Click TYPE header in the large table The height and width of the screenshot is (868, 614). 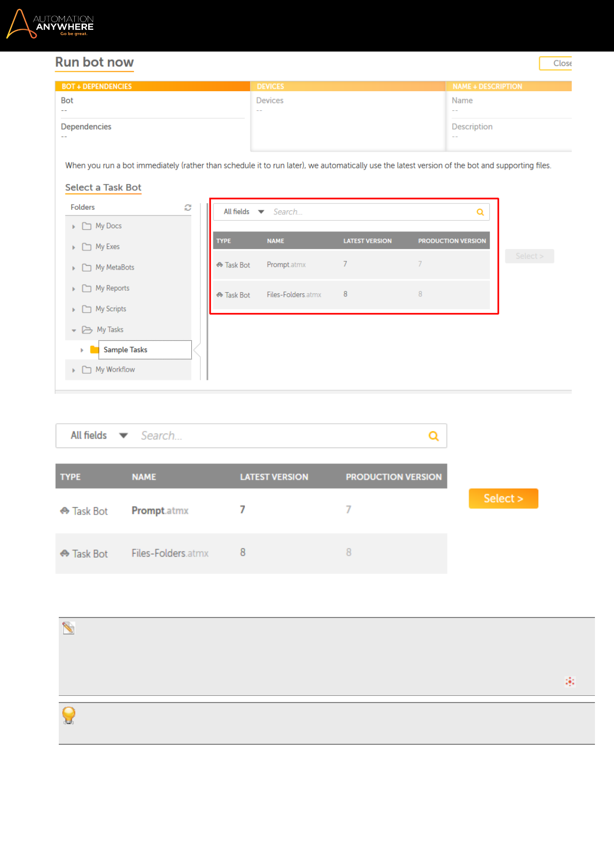(x=70, y=477)
